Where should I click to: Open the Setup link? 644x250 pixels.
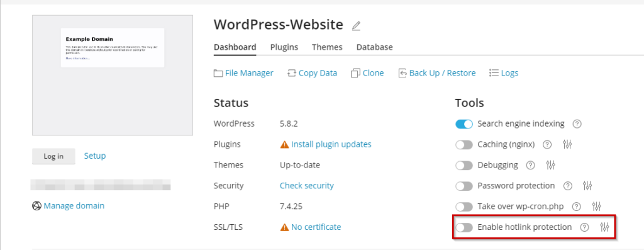pyautogui.click(x=95, y=156)
